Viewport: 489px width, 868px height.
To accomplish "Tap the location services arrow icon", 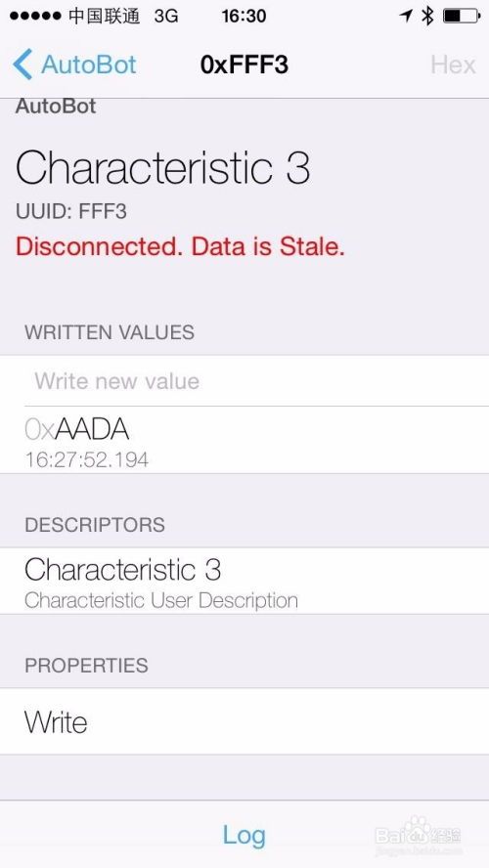I will 406,17.
